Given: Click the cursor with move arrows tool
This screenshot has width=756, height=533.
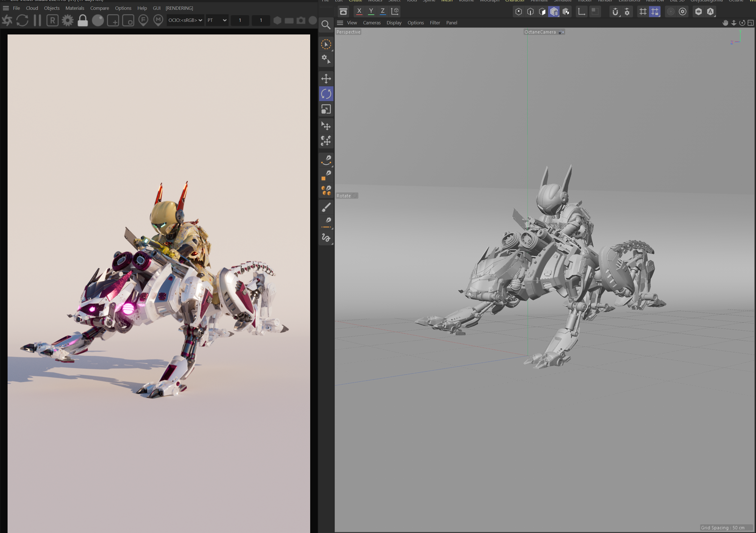Looking at the screenshot, I should [x=326, y=126].
